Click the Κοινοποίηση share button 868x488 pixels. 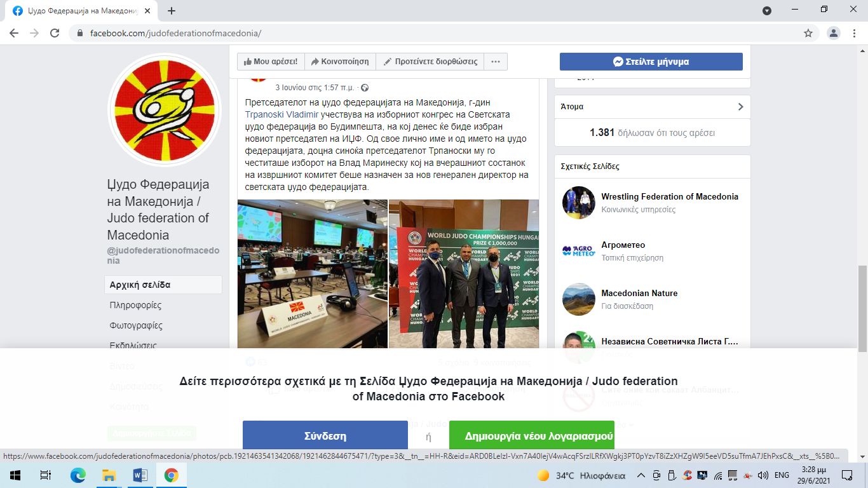[341, 62]
